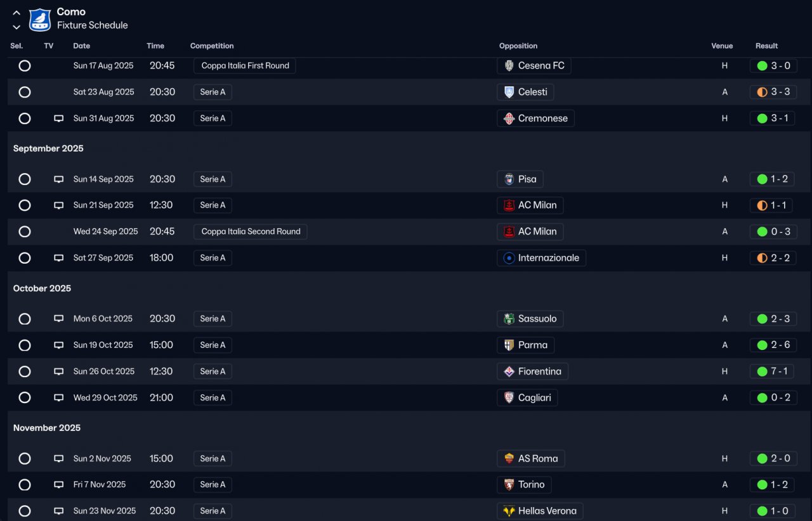Viewport: 812px width, 521px height.
Task: Sort by Result column header
Action: pos(766,46)
